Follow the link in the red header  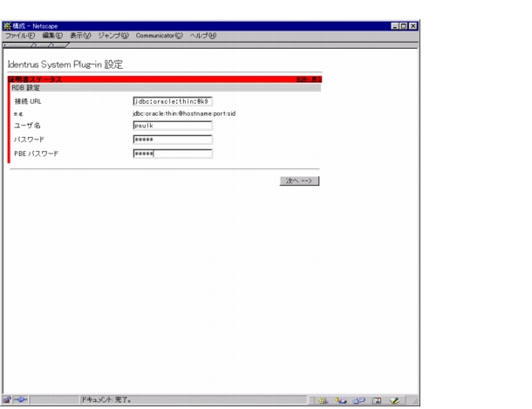tap(309, 79)
